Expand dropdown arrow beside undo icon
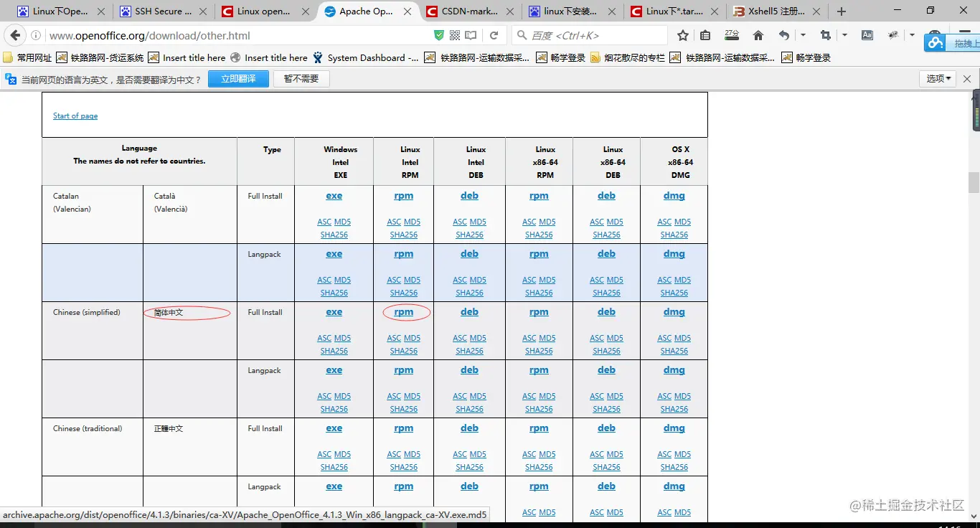 click(x=803, y=35)
